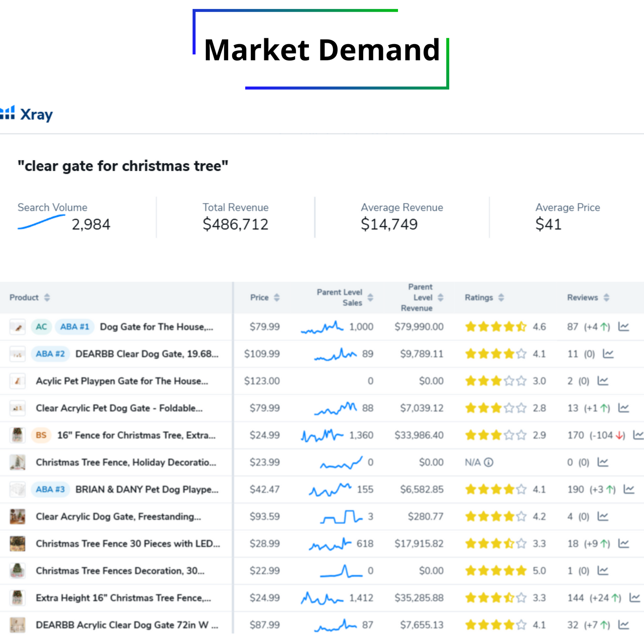Open Extra Height 16" Christmas Tree Fence link
Viewport: 644px width, 644px height.
coord(123,598)
